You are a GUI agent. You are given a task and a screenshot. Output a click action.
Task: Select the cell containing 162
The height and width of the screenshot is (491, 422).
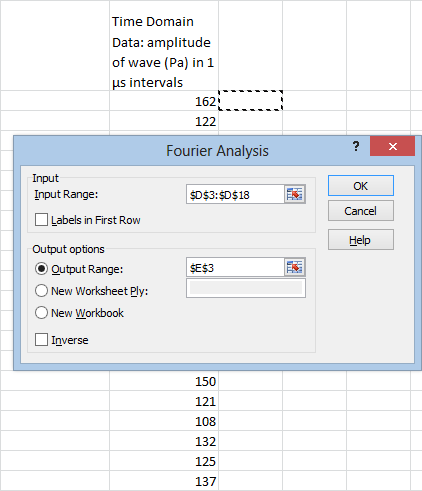(164, 101)
